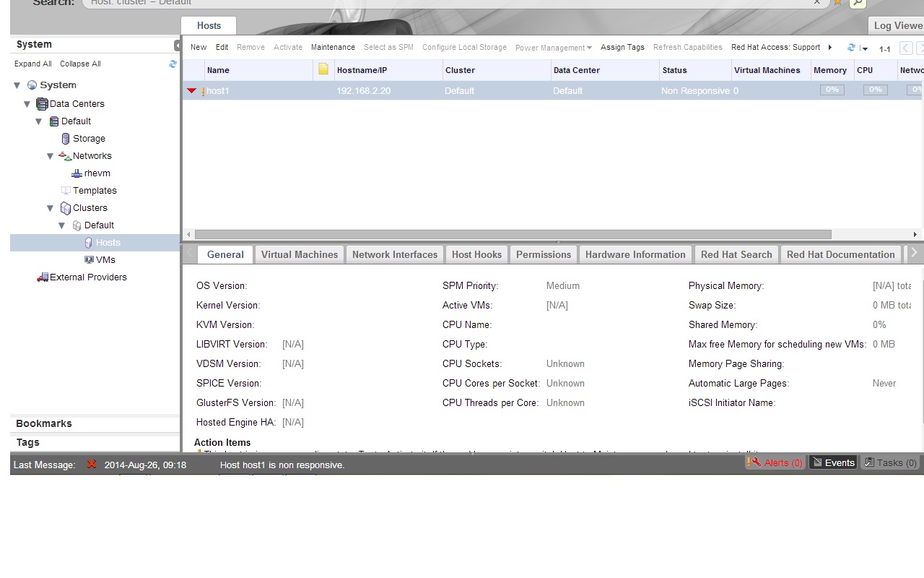
Task: Open the Hardware Information tab
Action: click(635, 254)
